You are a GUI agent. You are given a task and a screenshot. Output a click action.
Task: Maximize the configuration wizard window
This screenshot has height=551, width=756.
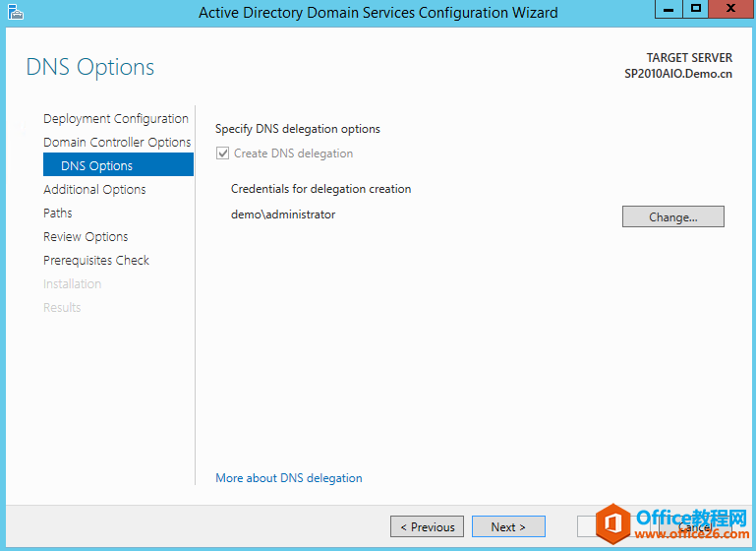pos(696,9)
